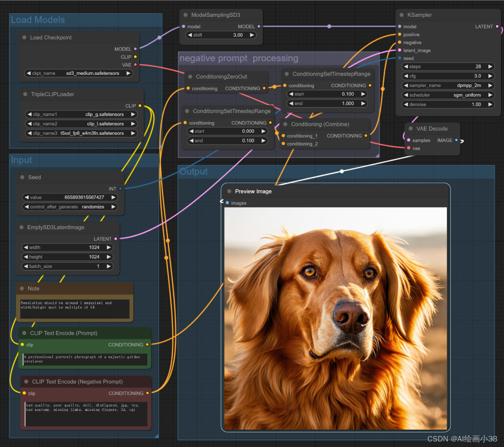Click CONDITIONING output socket on ConditioningZeroOut
Screen dimensions: 504x447
264,89
